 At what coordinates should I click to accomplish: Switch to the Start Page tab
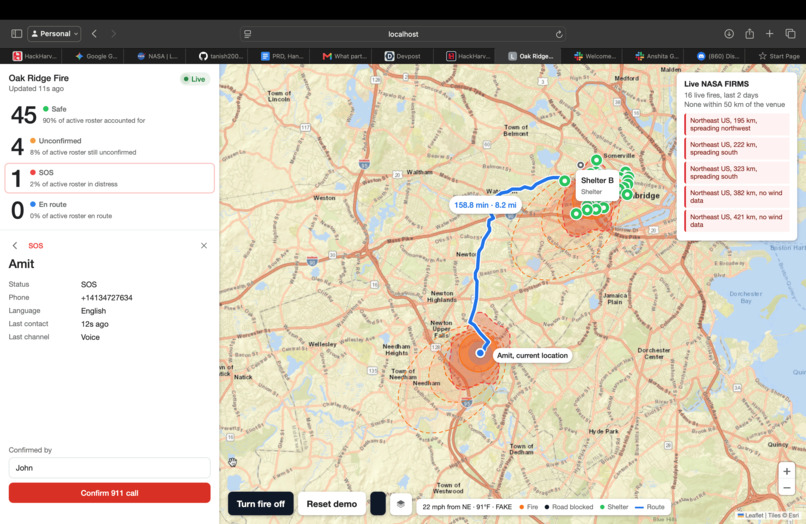tap(779, 56)
